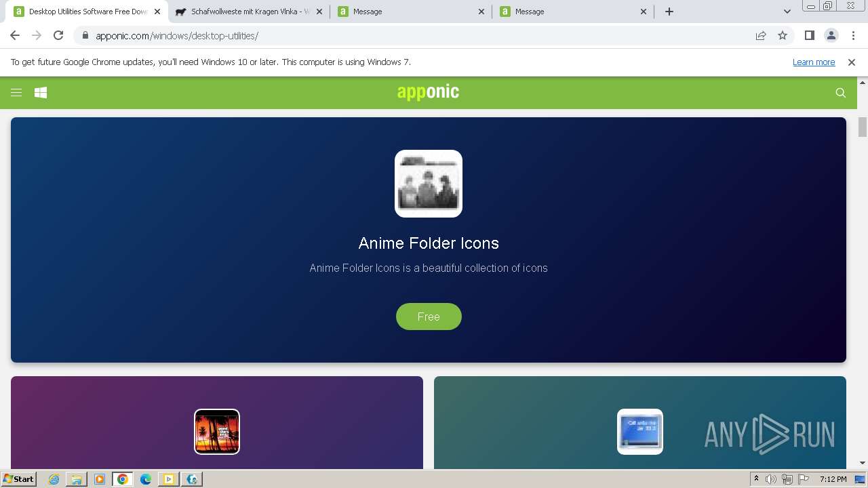Open the Windows Start menu
This screenshot has height=488, width=868.
pyautogui.click(x=18, y=479)
